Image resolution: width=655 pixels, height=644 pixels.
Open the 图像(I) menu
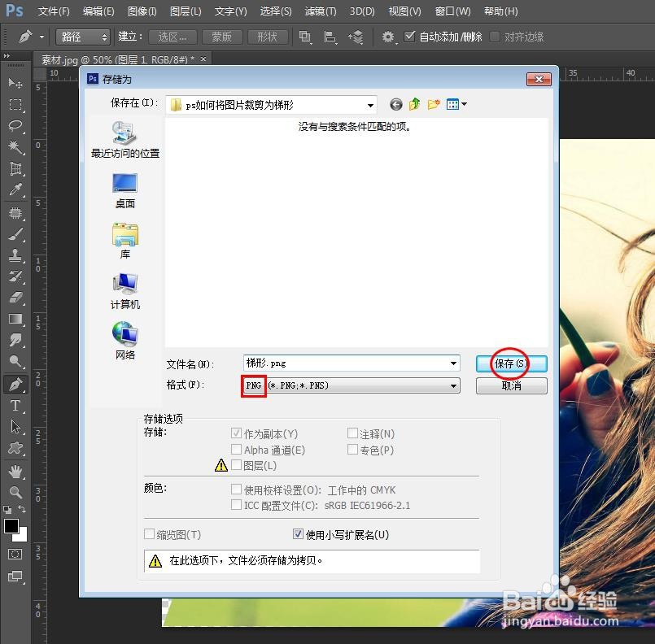(142, 11)
